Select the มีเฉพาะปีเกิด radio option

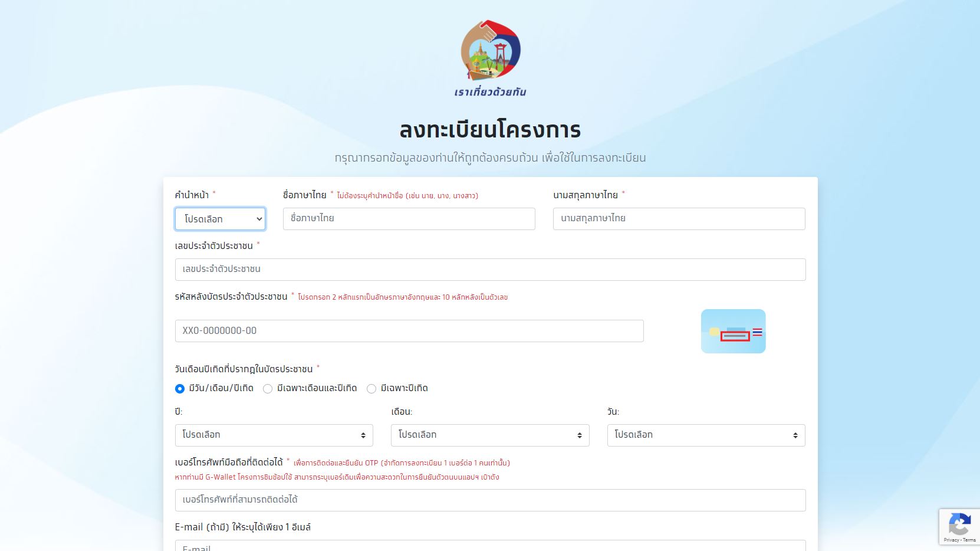click(371, 389)
